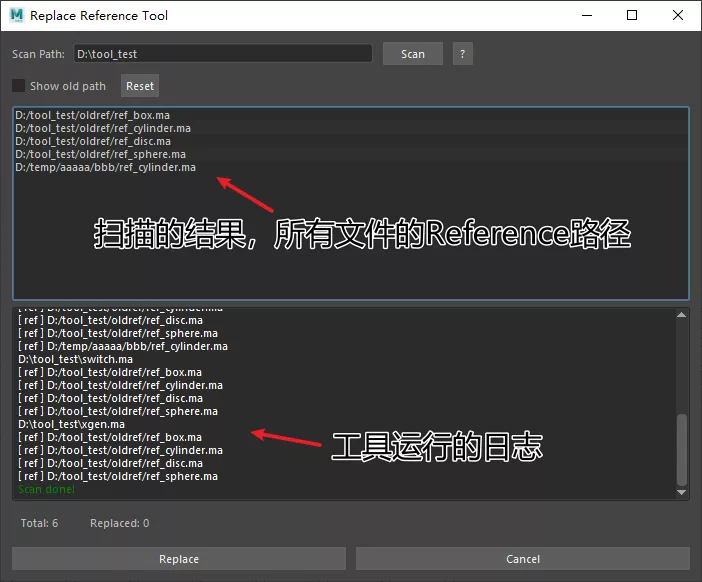
Task: Click the log line with temp/aaaaa/bbb path
Action: [123, 346]
